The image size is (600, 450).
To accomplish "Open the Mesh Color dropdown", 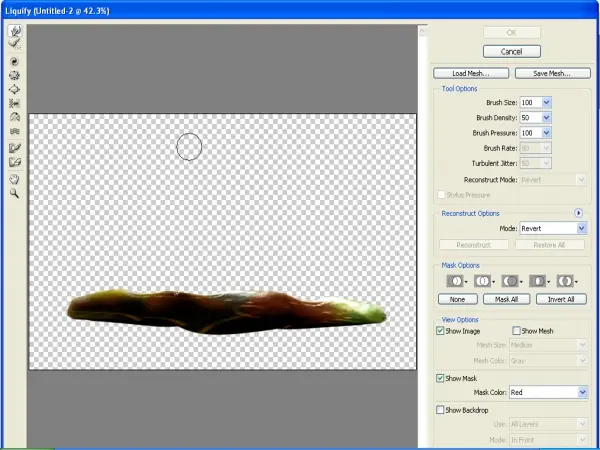I will coord(548,361).
